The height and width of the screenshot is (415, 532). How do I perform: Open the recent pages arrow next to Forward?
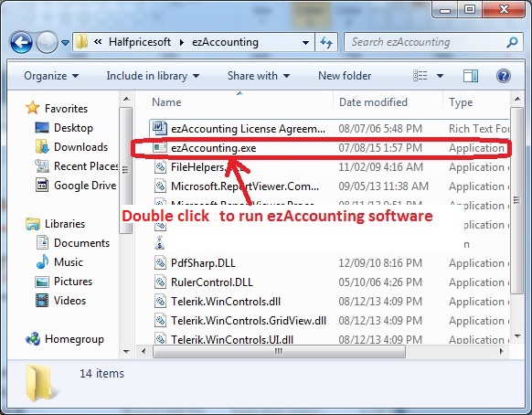66,43
